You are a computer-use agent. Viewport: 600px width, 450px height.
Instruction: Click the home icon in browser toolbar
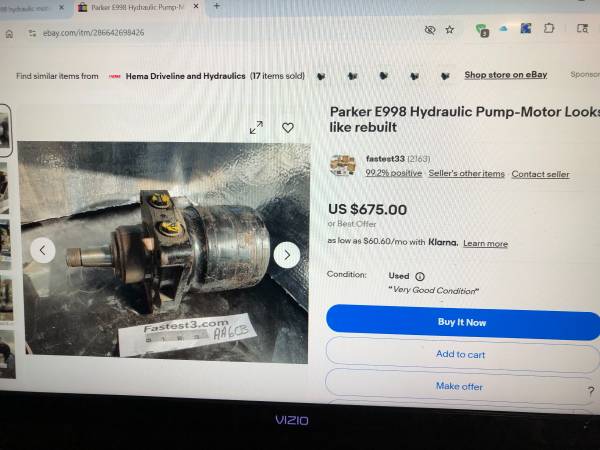(9, 34)
